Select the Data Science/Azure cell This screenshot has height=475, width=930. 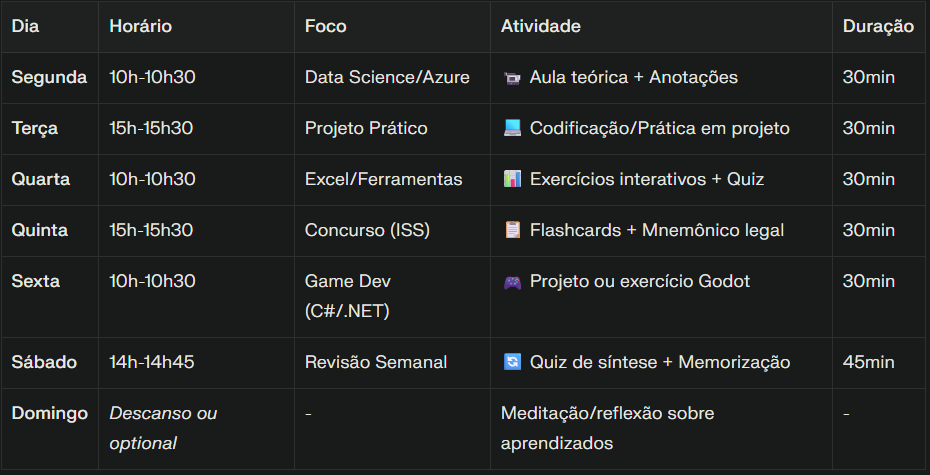click(387, 78)
